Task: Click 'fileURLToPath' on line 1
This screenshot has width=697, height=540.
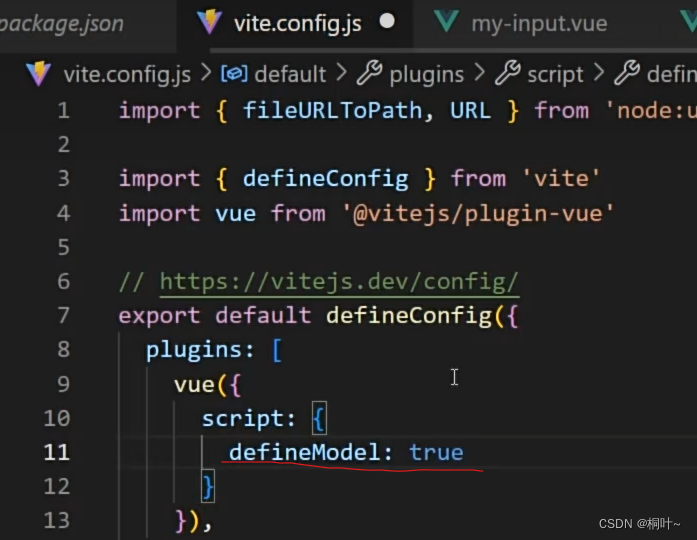Action: (332, 110)
